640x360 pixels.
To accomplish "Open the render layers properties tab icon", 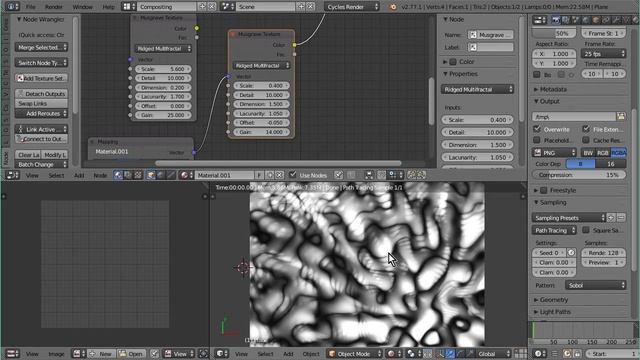I will click(x=566, y=20).
